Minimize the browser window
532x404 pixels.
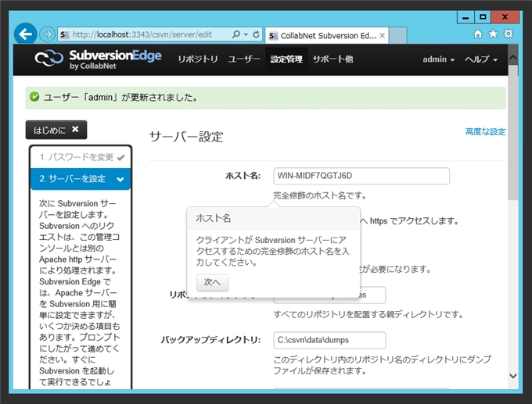click(465, 17)
